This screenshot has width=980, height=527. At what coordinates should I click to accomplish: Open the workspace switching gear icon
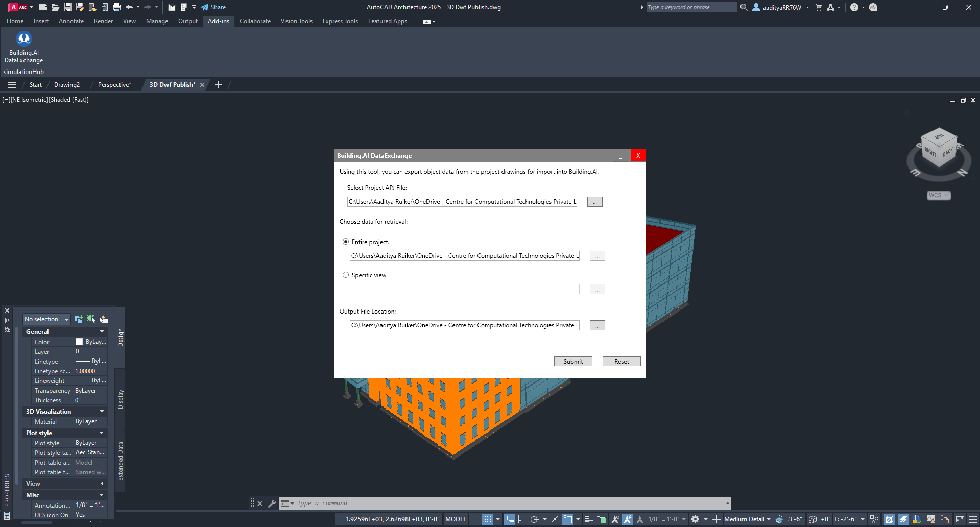pyautogui.click(x=695, y=519)
